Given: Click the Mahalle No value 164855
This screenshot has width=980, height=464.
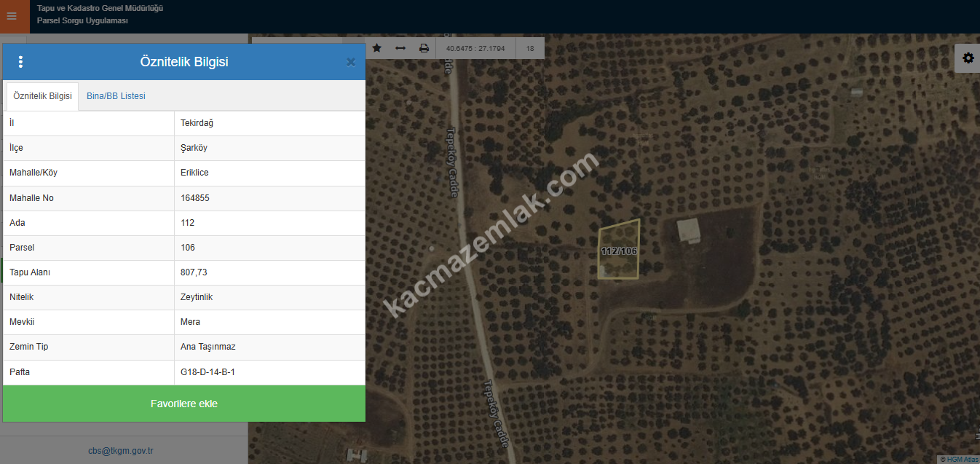Looking at the screenshot, I should point(195,198).
